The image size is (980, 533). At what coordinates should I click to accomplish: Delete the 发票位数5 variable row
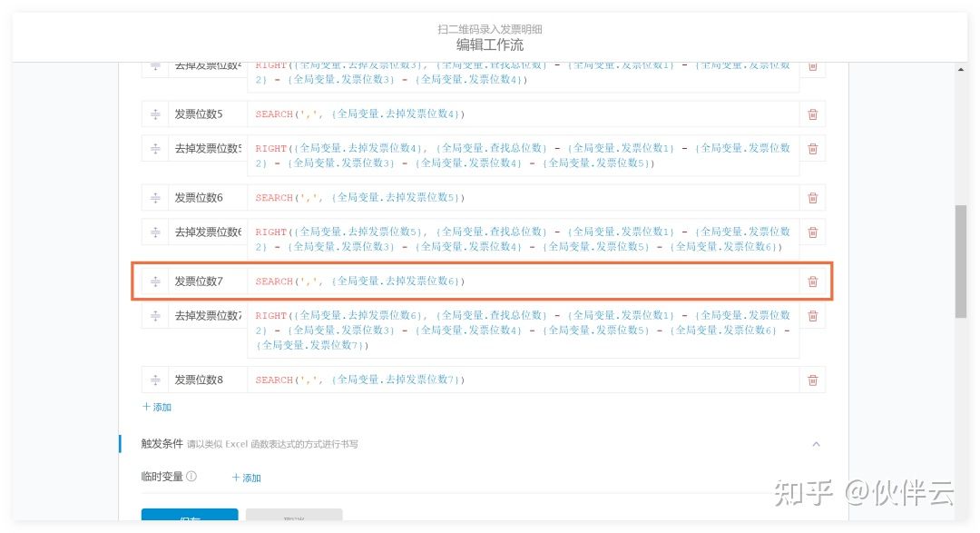coord(812,114)
